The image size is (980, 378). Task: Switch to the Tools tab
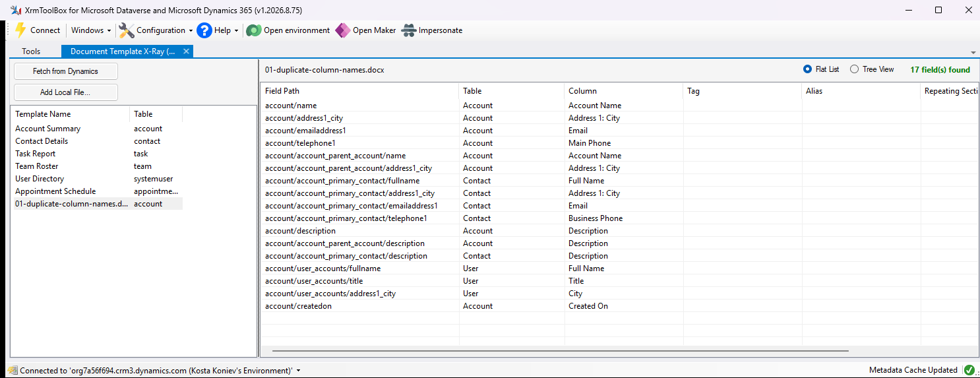pyautogui.click(x=31, y=51)
